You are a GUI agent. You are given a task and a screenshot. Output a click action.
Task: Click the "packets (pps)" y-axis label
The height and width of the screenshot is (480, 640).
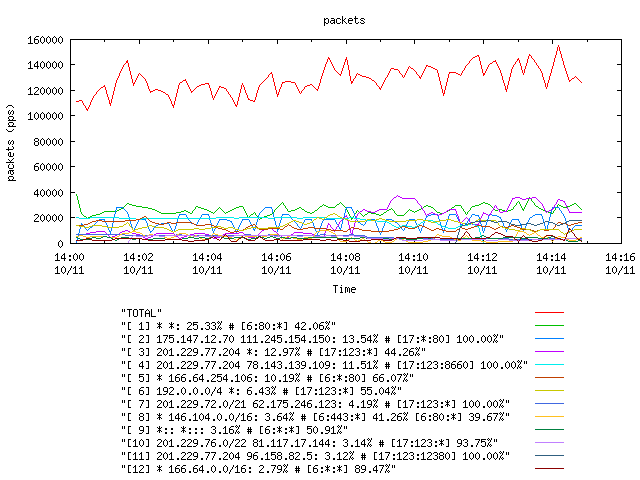[11, 142]
